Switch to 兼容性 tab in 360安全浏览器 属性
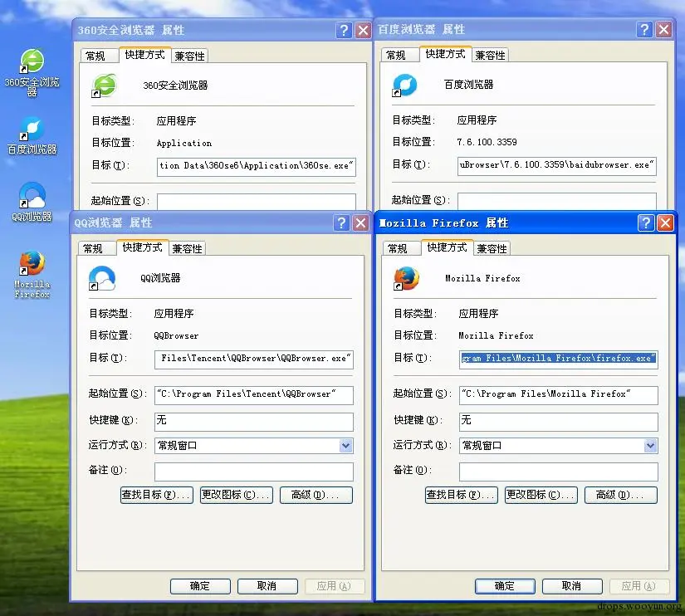 pyautogui.click(x=189, y=56)
